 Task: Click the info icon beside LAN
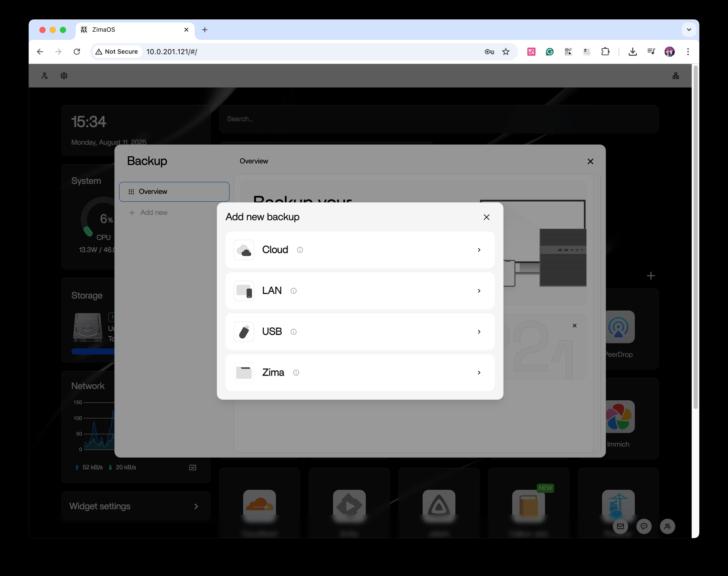pos(294,291)
